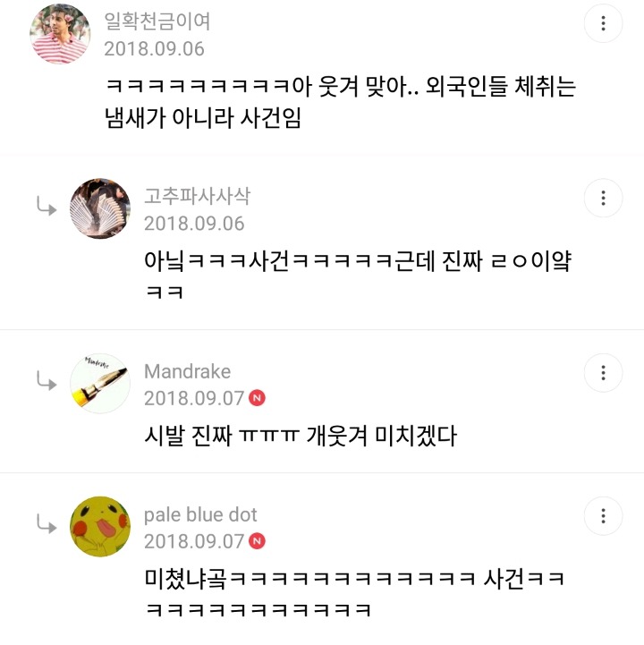Open more options for 일확천금이여's comment
The width and height of the screenshot is (644, 645).
tap(603, 23)
